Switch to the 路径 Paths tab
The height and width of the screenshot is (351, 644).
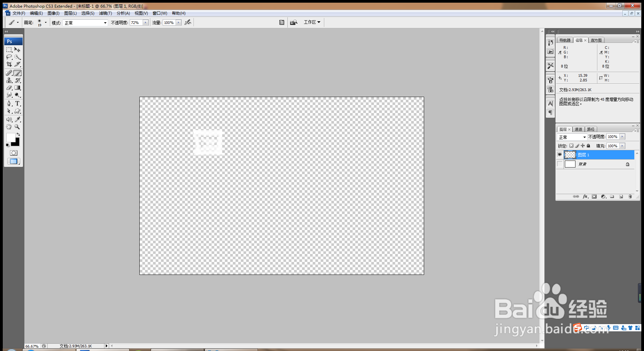coord(591,129)
